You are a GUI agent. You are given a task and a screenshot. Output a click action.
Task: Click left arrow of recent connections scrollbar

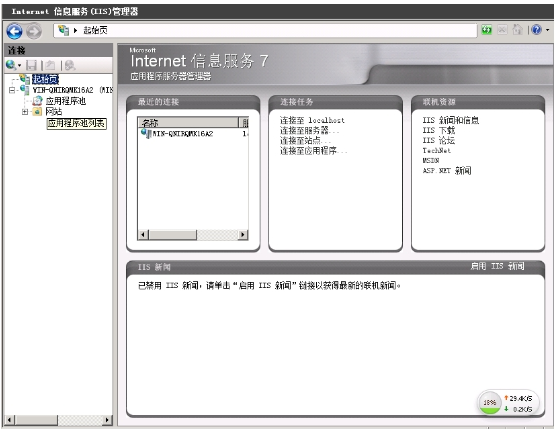[144, 234]
